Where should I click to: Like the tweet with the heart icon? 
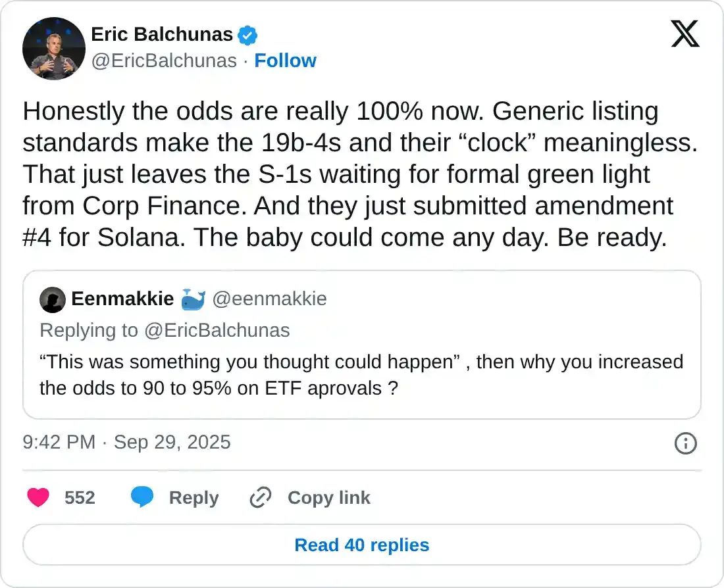[39, 498]
